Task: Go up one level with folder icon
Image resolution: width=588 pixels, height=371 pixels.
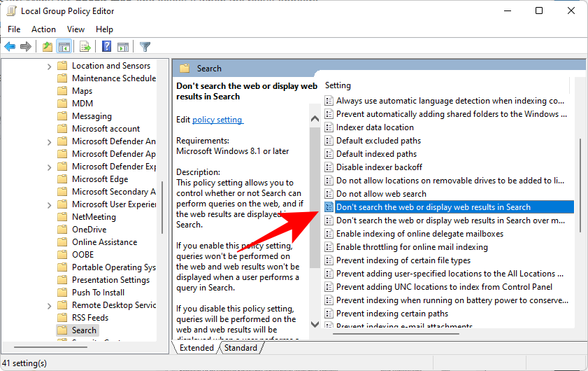Action: click(47, 47)
